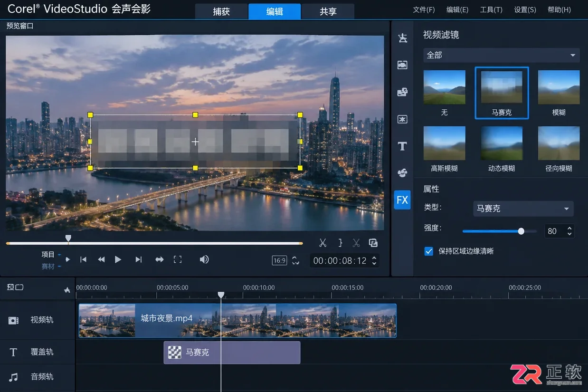Click the 16:9 aspect ratio icon
Image resolution: width=588 pixels, height=392 pixels.
pos(279,260)
